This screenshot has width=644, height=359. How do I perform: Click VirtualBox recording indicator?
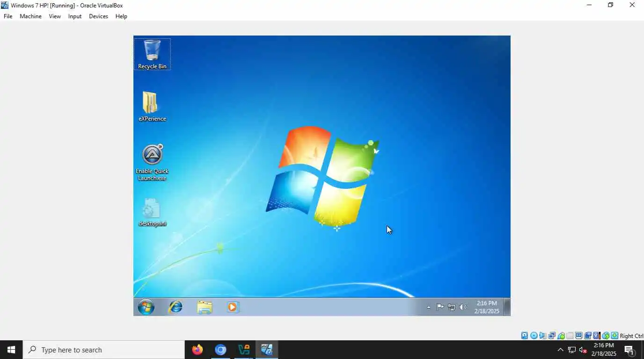tap(587, 336)
